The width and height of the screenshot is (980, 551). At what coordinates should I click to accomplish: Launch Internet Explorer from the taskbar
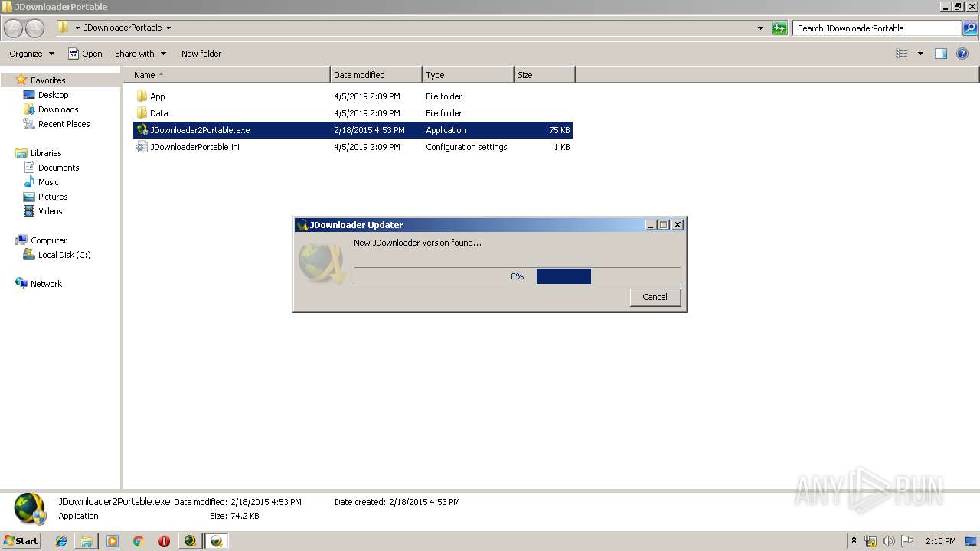coord(61,541)
